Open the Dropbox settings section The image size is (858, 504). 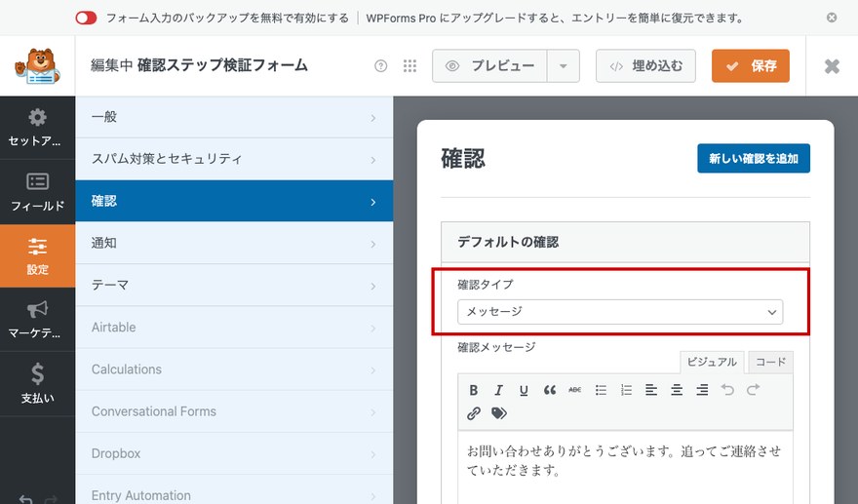[x=234, y=453]
